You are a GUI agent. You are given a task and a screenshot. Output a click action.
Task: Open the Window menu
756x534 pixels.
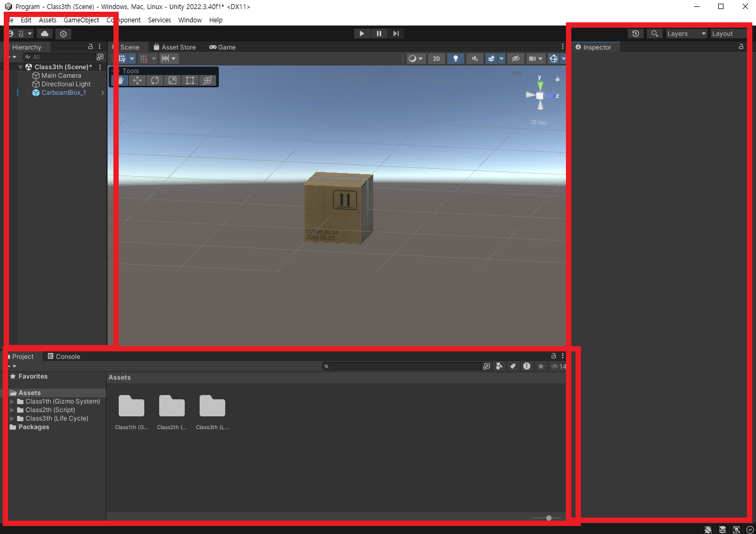[x=190, y=20]
